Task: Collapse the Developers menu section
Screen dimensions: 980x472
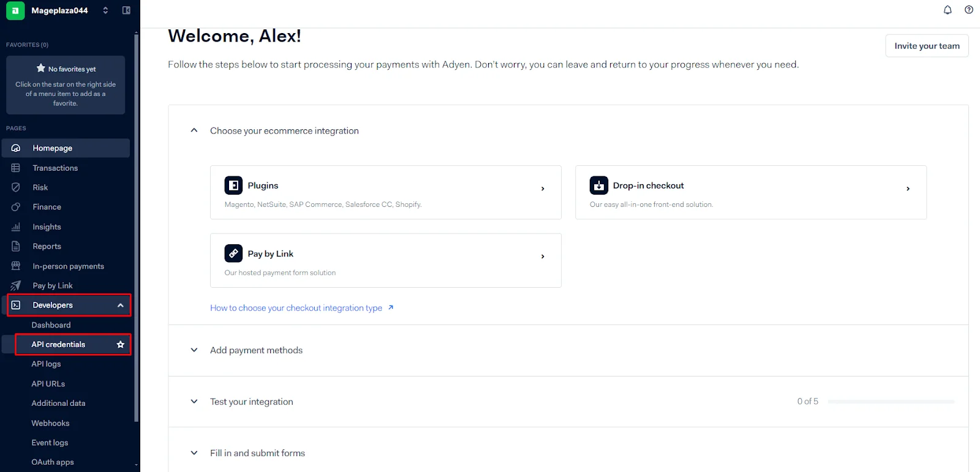Action: pos(121,305)
